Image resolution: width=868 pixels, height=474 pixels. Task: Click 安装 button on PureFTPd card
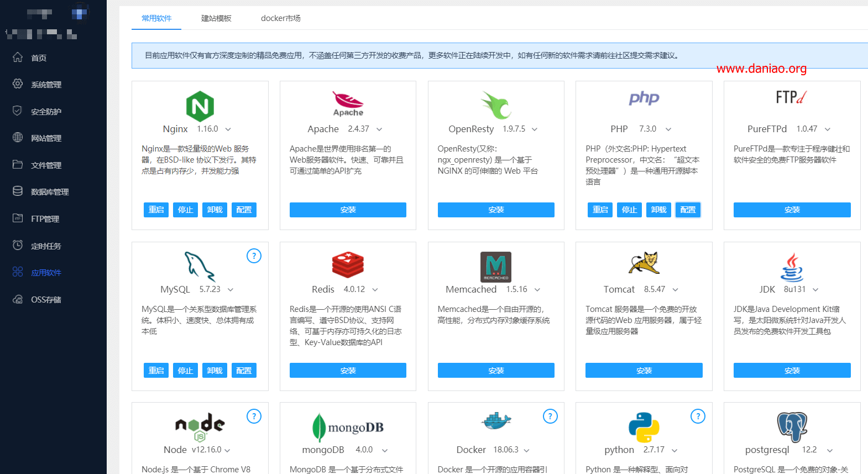tap(792, 210)
